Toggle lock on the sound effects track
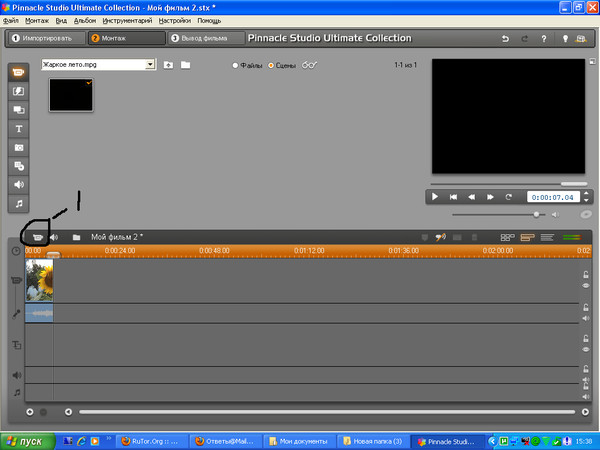This screenshot has width=600, height=450. point(586,368)
